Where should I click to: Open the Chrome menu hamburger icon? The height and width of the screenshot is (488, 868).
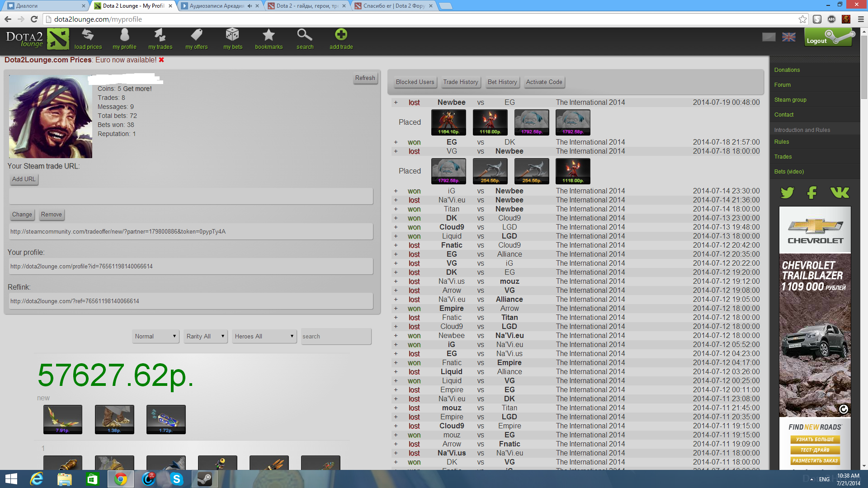pyautogui.click(x=861, y=19)
